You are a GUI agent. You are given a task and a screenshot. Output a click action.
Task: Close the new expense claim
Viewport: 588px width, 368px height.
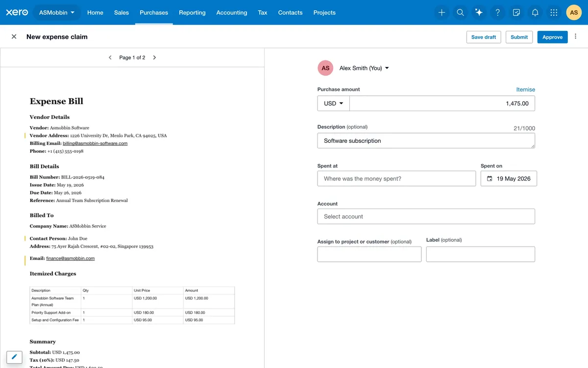click(x=14, y=37)
